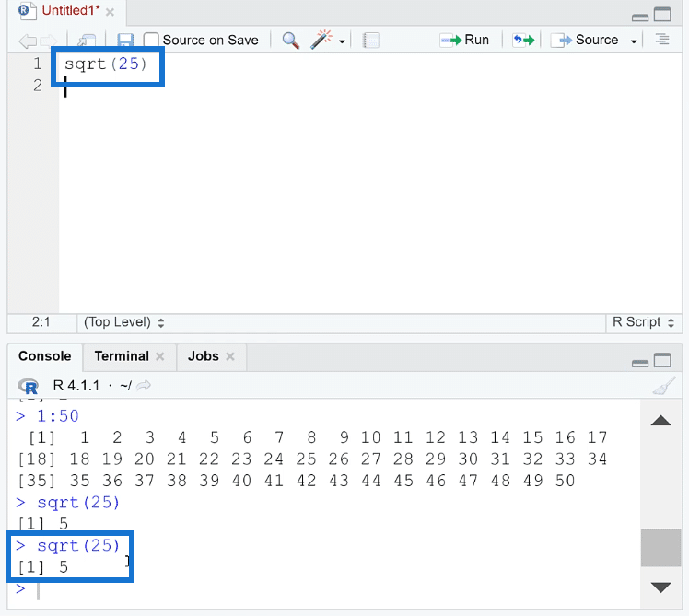Show the document outline icon
The width and height of the screenshot is (689, 616).
coord(662,40)
